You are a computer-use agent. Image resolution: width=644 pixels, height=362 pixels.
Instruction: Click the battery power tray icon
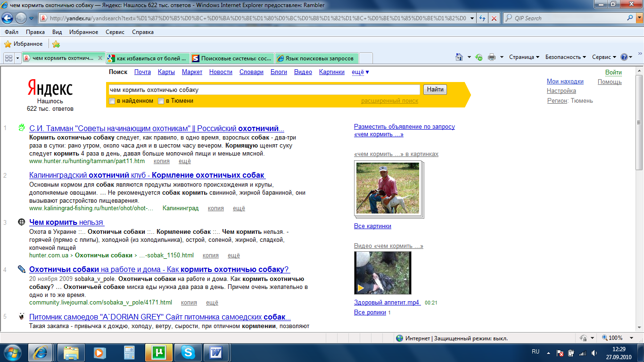[571, 353]
